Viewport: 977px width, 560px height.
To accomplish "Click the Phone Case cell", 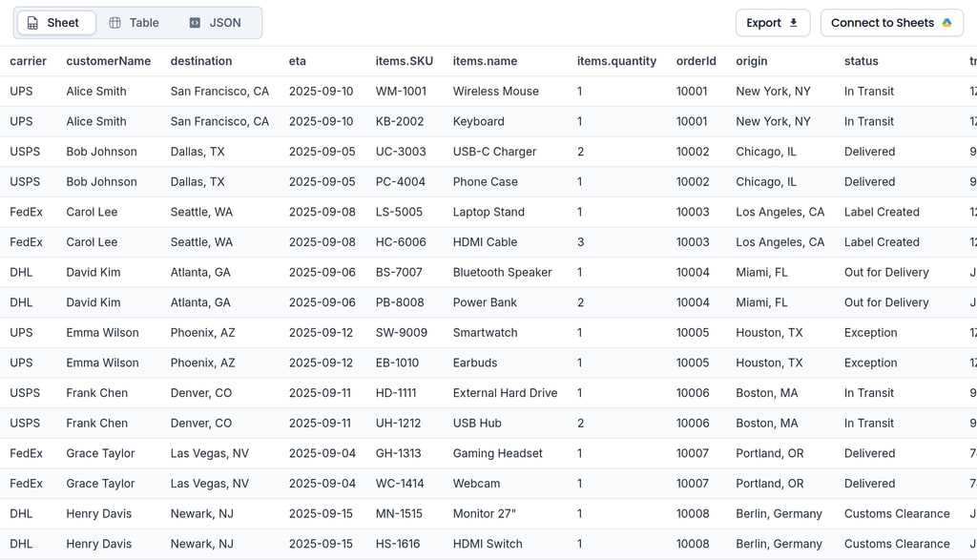I will tap(486, 182).
